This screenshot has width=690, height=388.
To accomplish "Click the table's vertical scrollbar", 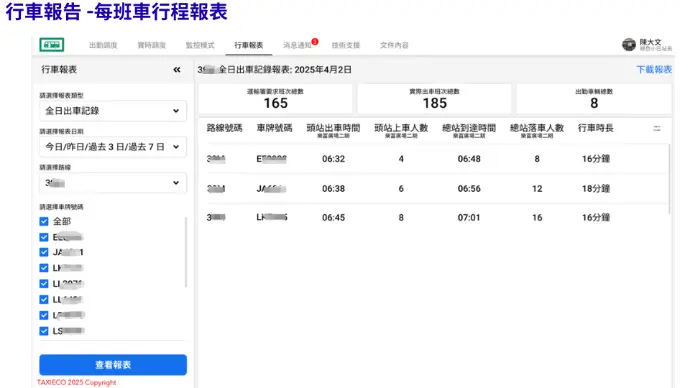I will [x=669, y=179].
